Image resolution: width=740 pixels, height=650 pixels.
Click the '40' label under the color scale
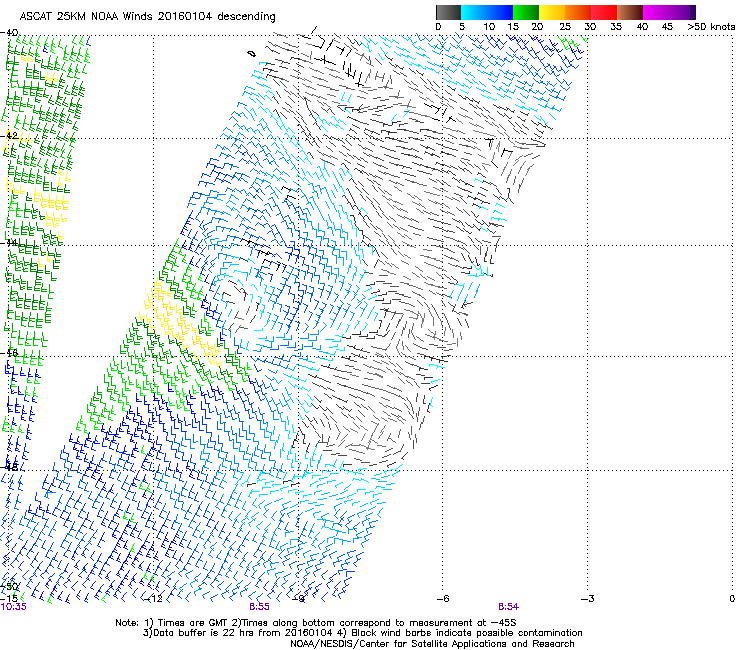[x=642, y=26]
